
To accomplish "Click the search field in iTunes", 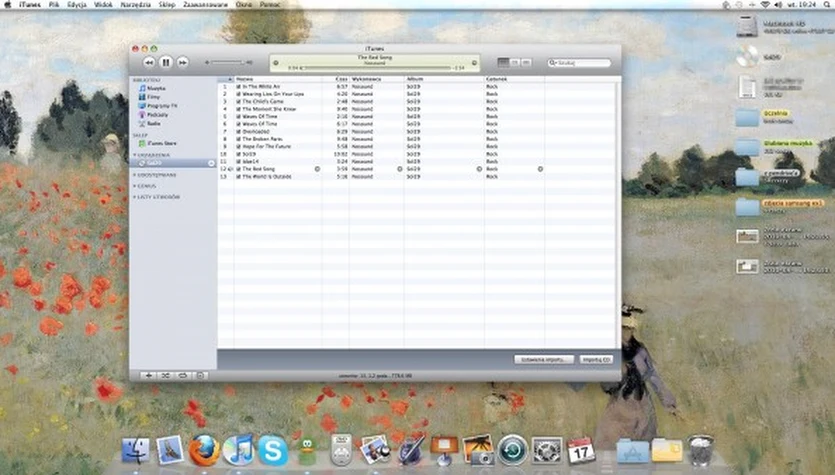I will (580, 62).
